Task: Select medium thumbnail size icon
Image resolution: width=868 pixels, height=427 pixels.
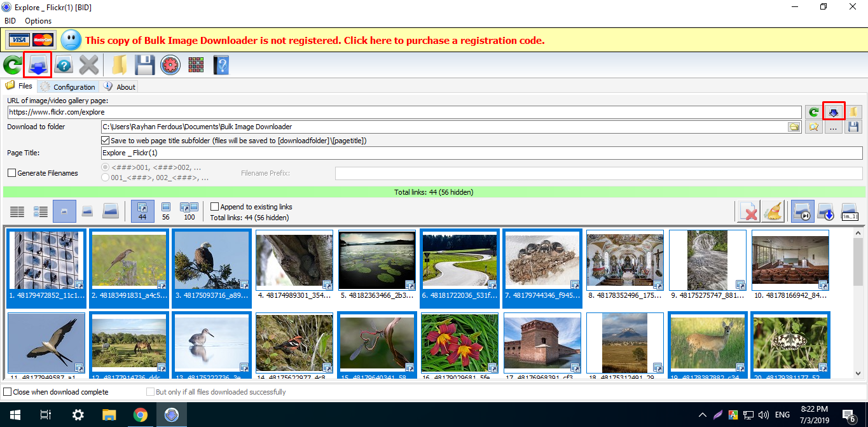Action: point(88,211)
